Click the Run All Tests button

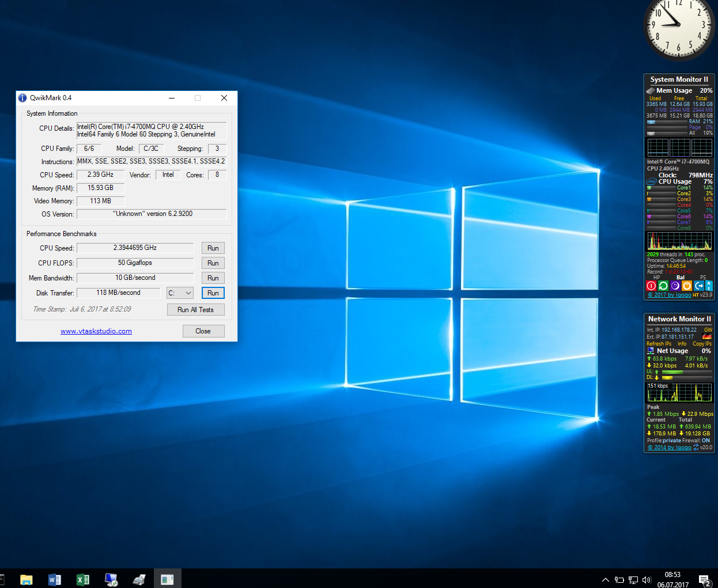point(195,310)
